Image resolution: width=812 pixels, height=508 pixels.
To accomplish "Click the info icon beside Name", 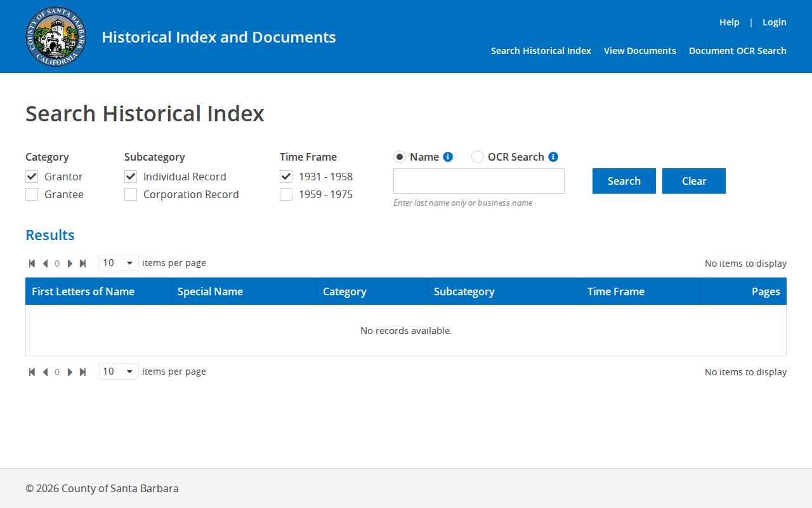I will pos(448,157).
